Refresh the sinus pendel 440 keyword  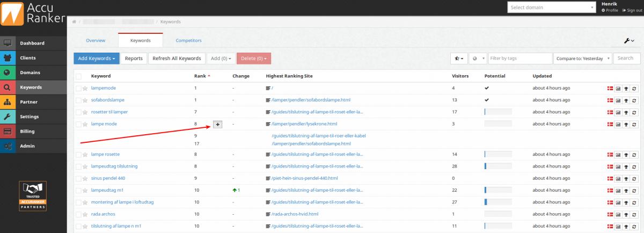point(634,178)
